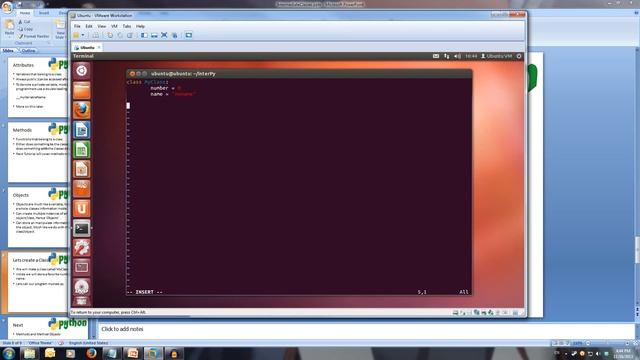The image size is (640, 360).
Task: Click New Slide in PowerPoint ribbon
Action: coord(60,30)
